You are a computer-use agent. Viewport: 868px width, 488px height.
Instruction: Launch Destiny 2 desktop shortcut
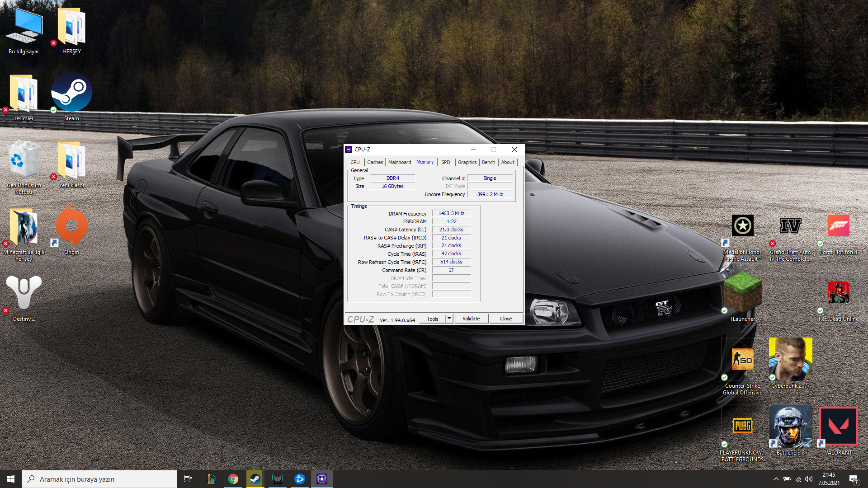[x=24, y=298]
